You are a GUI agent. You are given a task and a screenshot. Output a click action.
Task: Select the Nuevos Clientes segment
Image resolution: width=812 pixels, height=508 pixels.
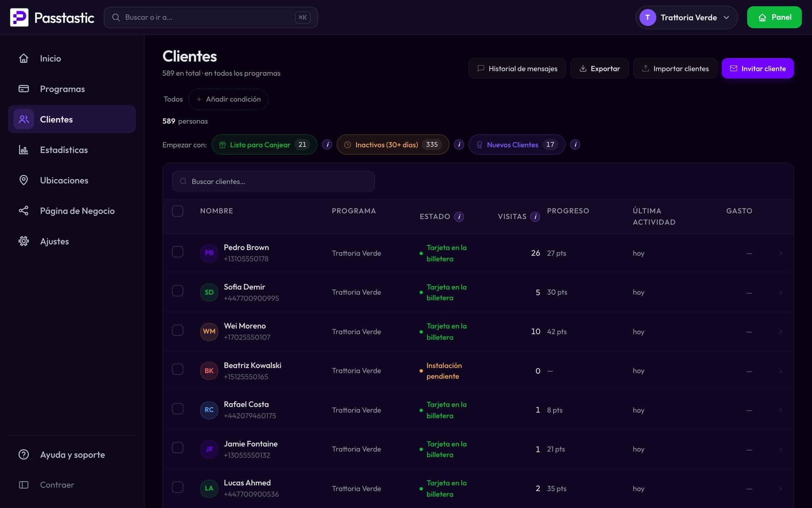click(x=517, y=144)
